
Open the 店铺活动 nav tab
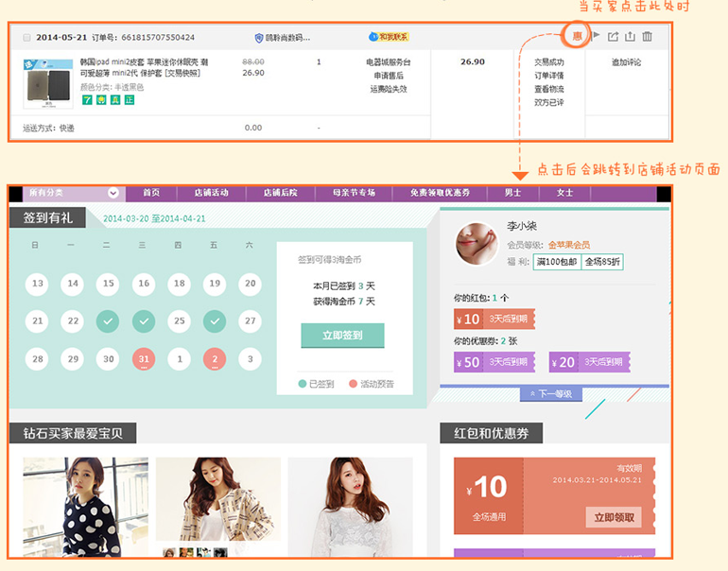point(211,193)
